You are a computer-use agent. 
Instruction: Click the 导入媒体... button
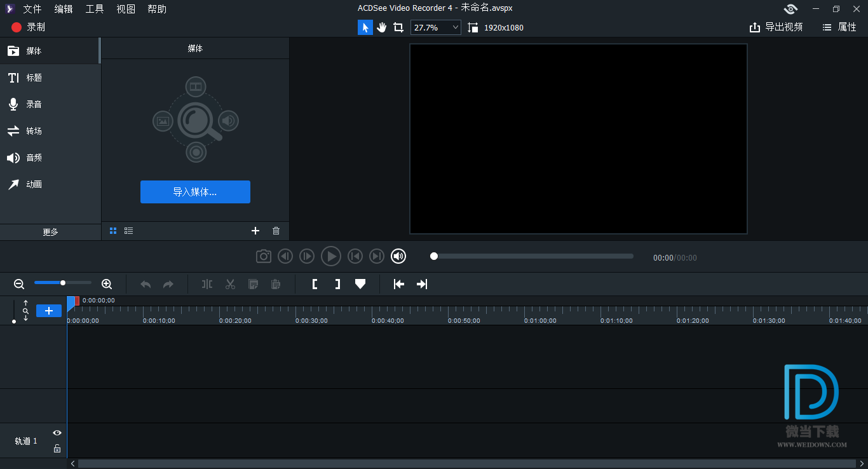click(195, 192)
